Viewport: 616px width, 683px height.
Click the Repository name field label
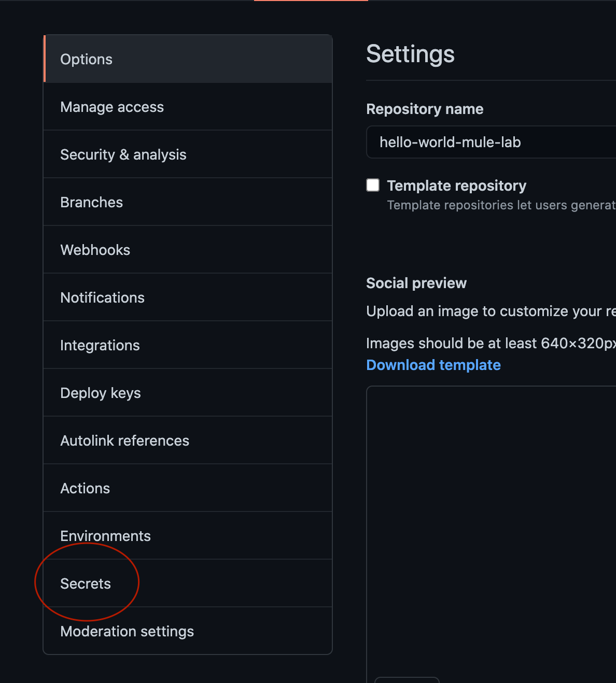point(425,109)
